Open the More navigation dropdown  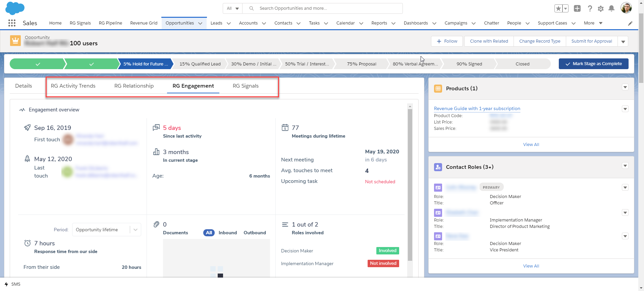[593, 23]
